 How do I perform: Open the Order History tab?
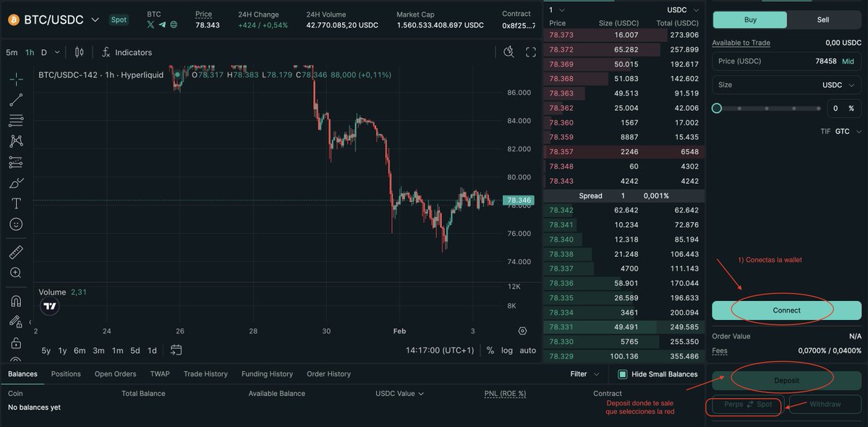pyautogui.click(x=328, y=374)
